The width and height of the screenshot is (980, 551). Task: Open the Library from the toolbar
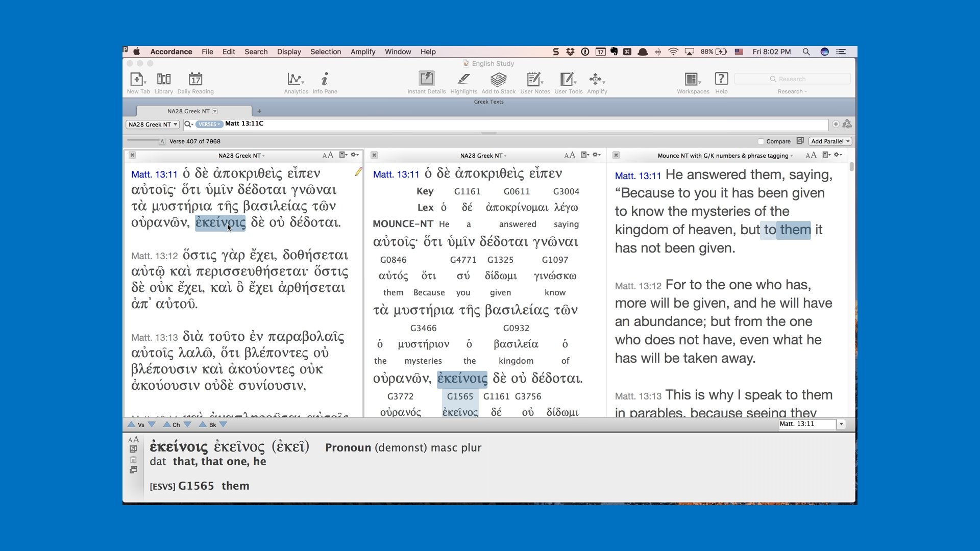coord(163,80)
